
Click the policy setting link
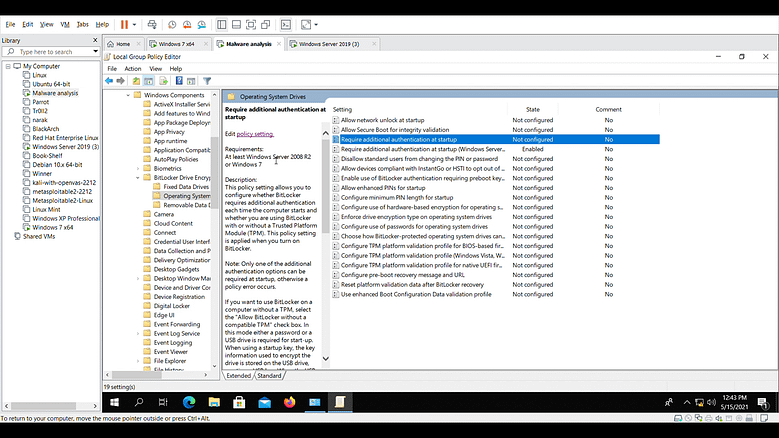[x=255, y=134]
